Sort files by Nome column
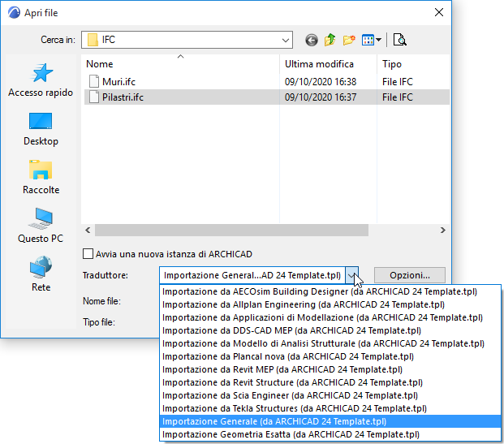 (180, 63)
